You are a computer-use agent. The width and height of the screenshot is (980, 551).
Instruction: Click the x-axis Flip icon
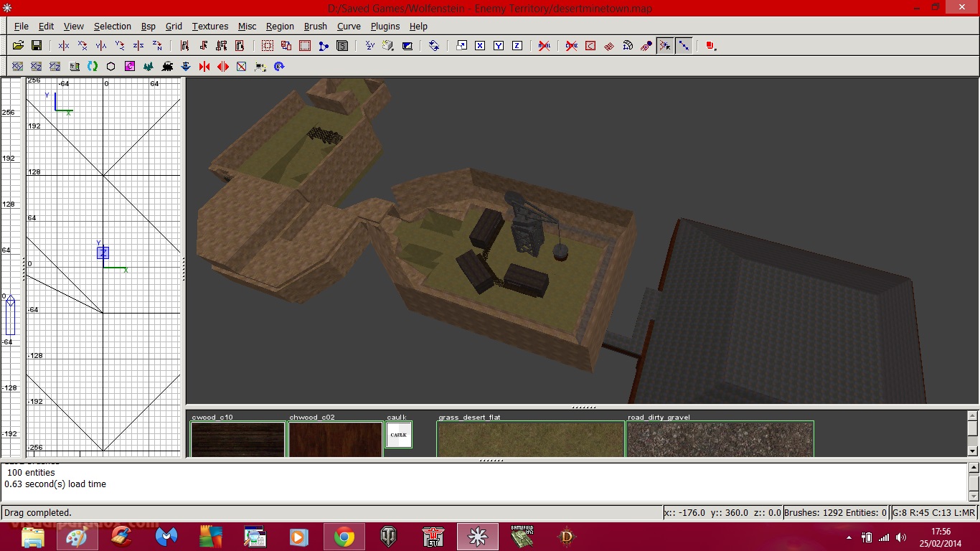click(x=64, y=45)
